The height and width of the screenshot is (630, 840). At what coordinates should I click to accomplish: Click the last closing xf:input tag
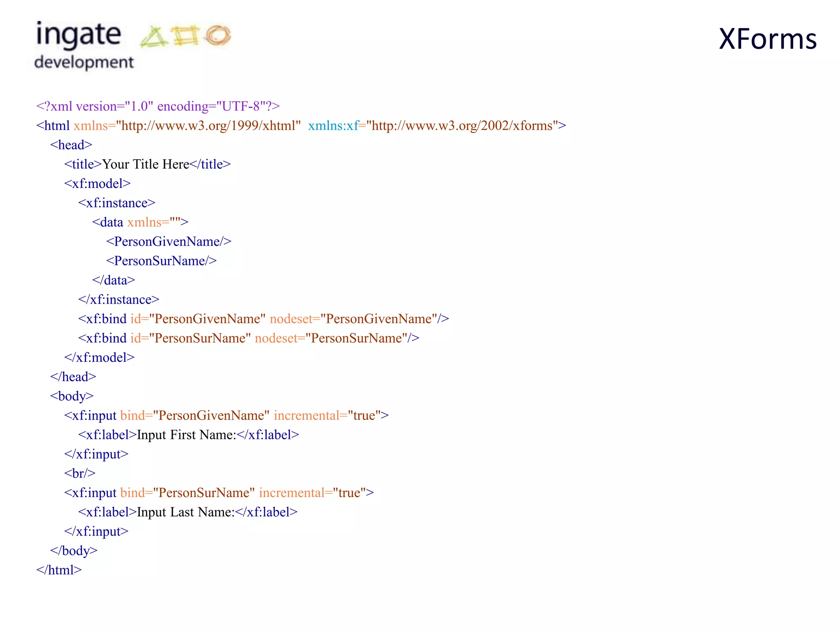(96, 531)
